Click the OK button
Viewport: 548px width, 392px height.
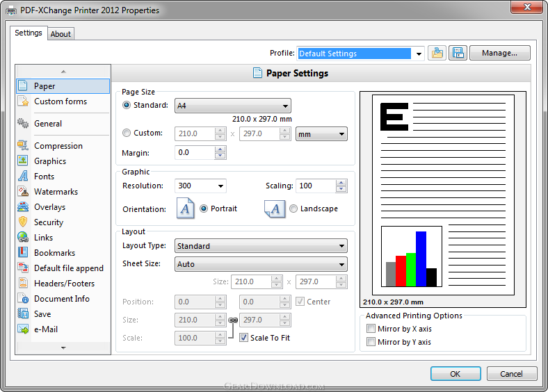coord(456,374)
